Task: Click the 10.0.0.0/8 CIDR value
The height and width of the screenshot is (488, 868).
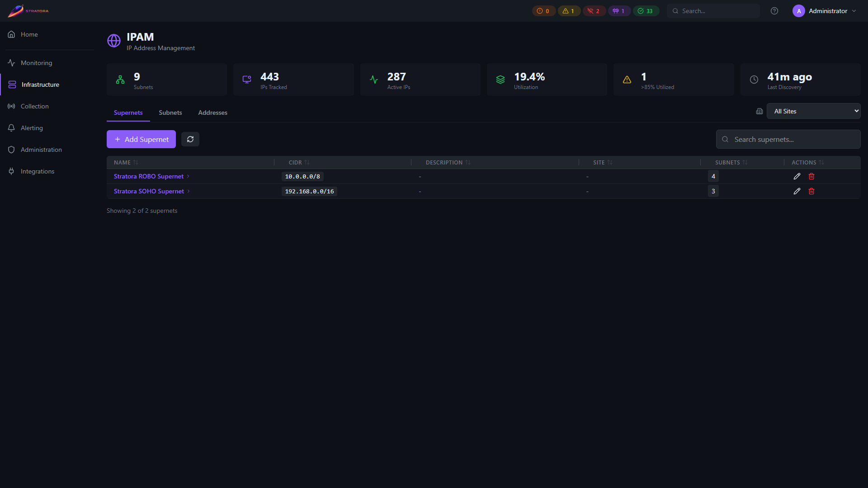Action: coord(302,177)
